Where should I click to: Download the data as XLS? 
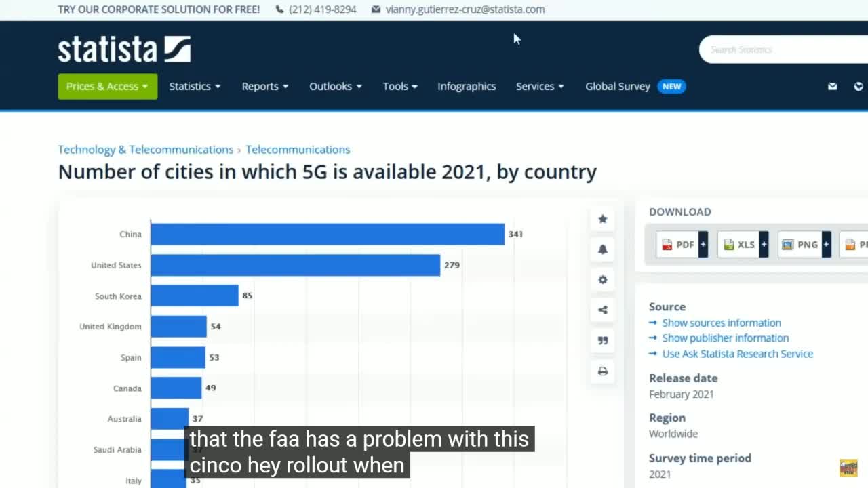coord(743,244)
